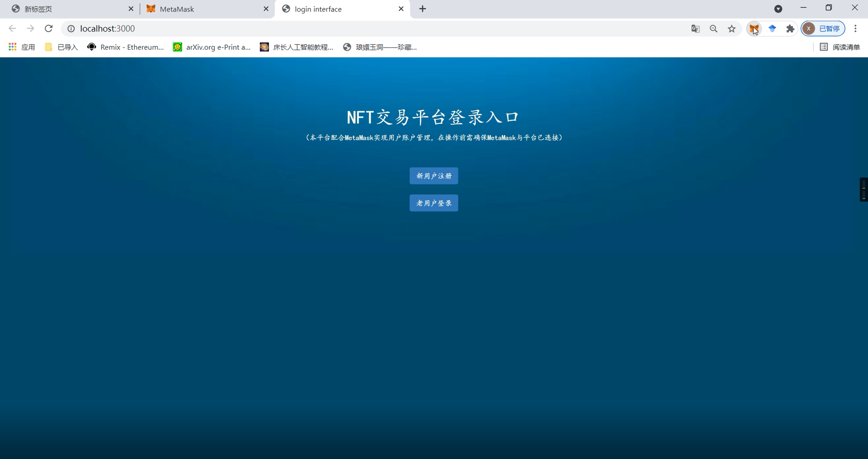Image resolution: width=868 pixels, height=459 pixels.
Task: Close the MetaMask tab
Action: click(266, 9)
